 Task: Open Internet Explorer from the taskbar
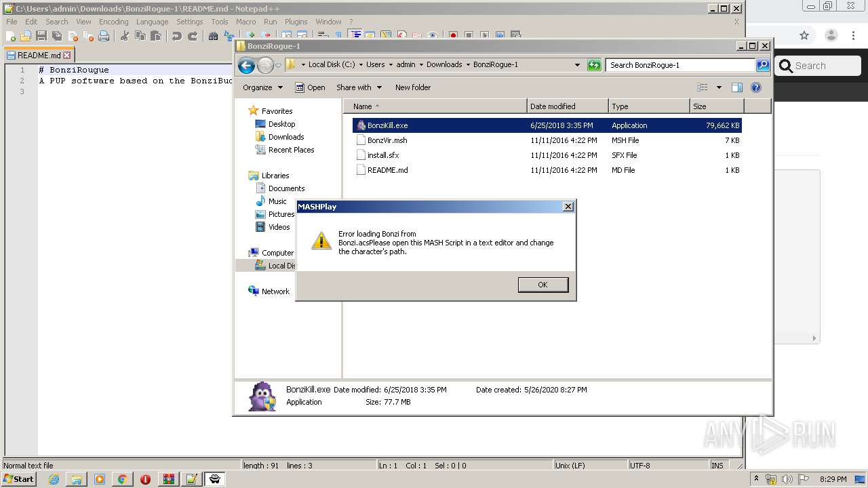pos(54,479)
